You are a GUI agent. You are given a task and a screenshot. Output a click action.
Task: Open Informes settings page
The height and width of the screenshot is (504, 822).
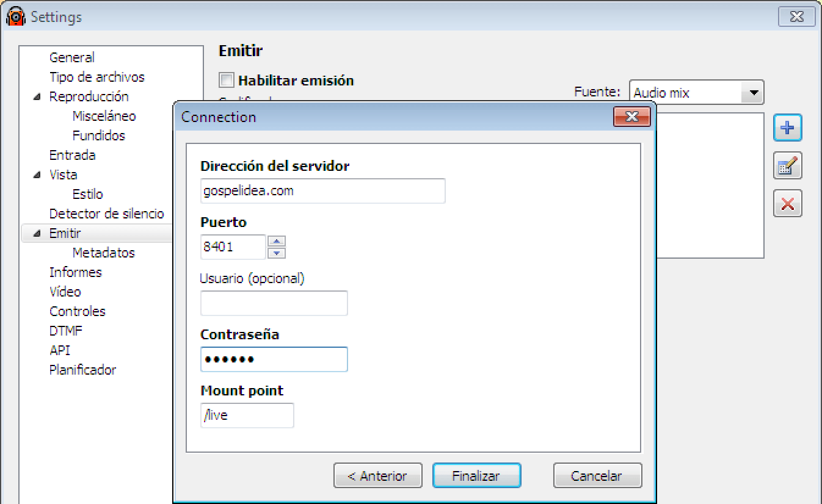pos(75,272)
